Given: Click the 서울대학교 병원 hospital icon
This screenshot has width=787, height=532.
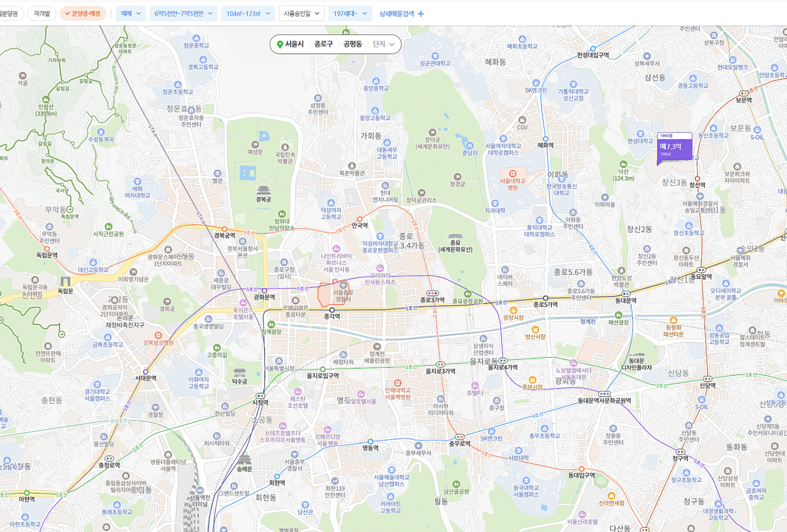Looking at the screenshot, I should (513, 173).
